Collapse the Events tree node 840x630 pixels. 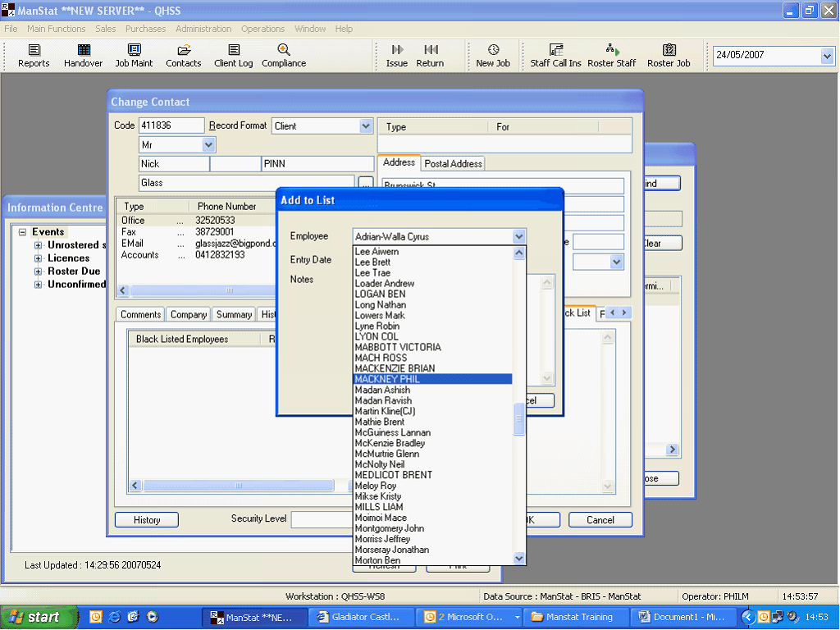coord(23,232)
